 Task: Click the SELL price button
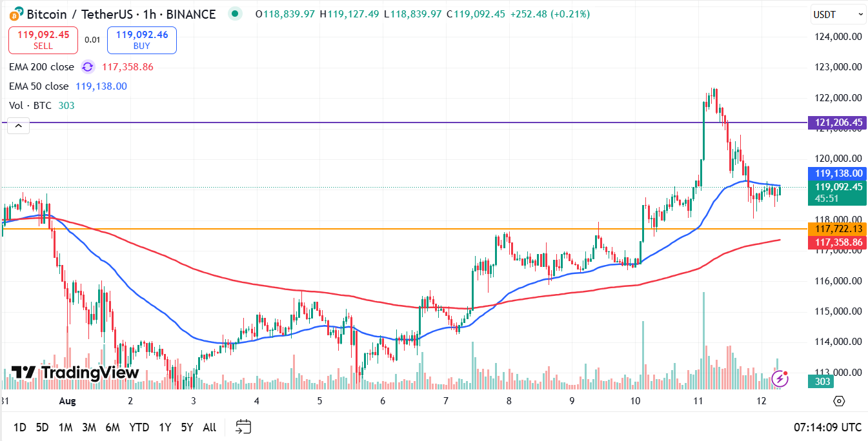click(43, 40)
